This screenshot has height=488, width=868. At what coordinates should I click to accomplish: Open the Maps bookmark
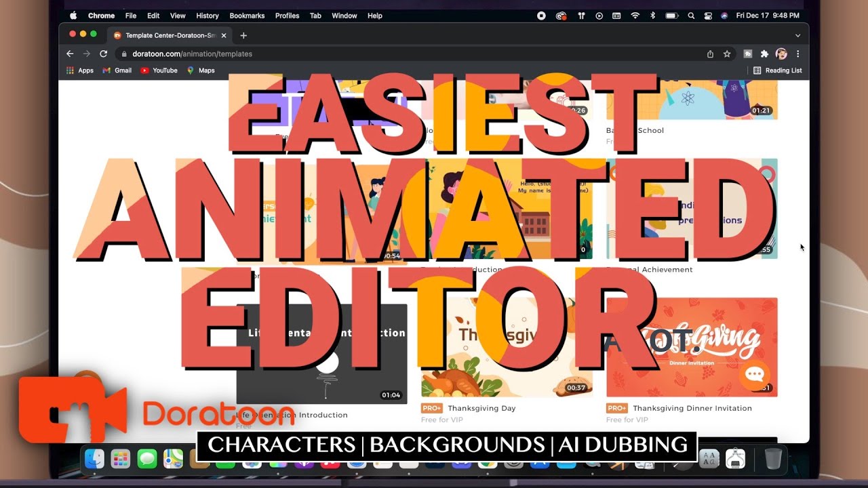pyautogui.click(x=201, y=70)
